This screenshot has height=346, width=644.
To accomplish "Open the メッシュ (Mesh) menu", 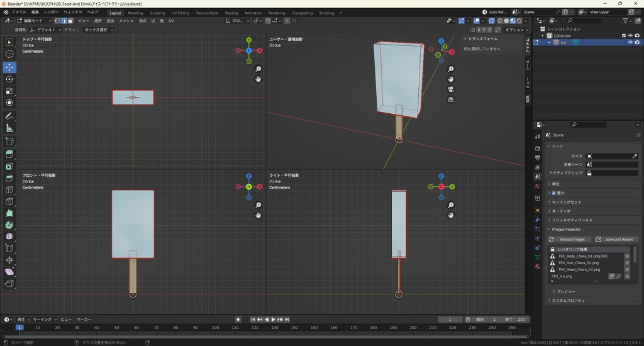I will click(126, 21).
